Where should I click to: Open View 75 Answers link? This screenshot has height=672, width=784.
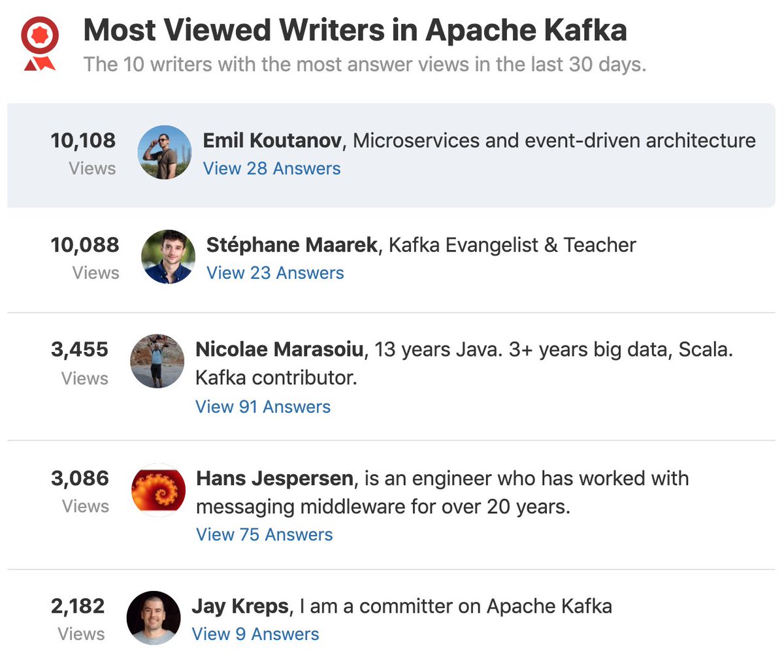coord(265,535)
